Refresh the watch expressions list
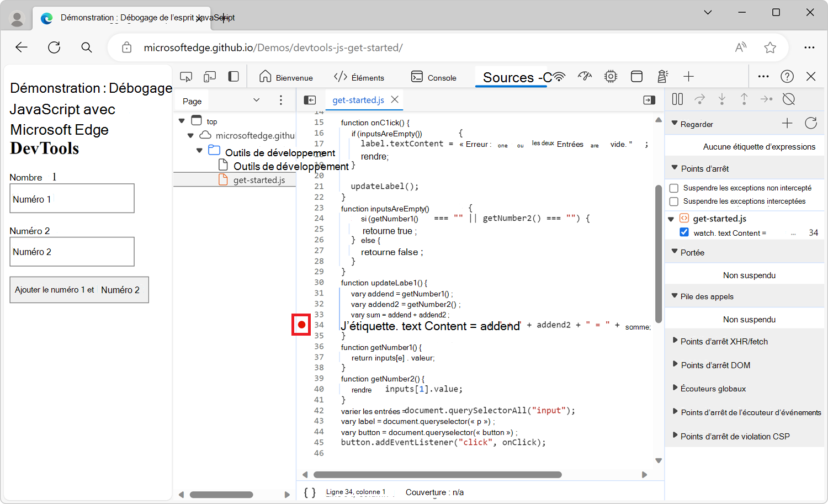 pyautogui.click(x=810, y=123)
